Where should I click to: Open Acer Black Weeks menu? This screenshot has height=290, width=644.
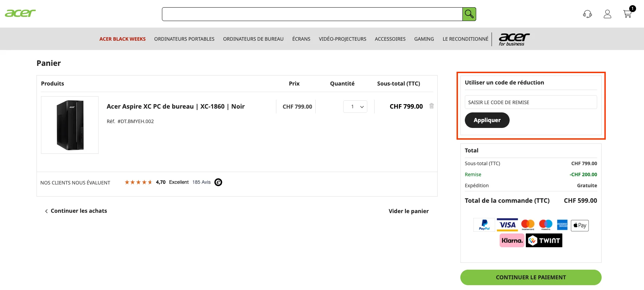pos(123,39)
